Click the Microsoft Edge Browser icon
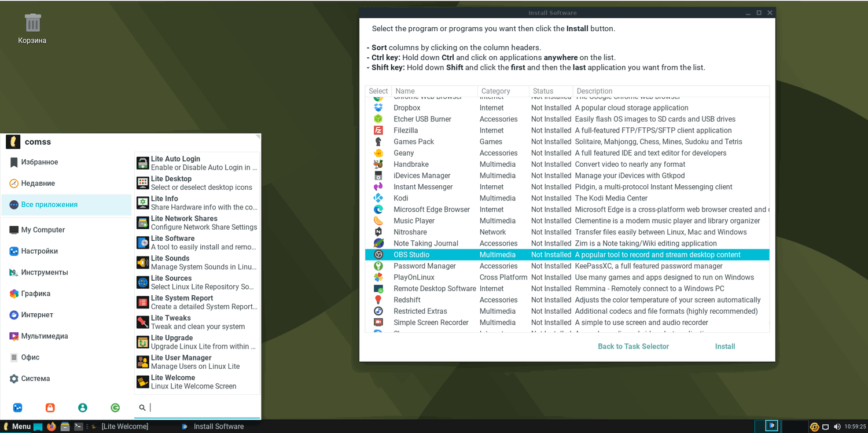 [378, 210]
